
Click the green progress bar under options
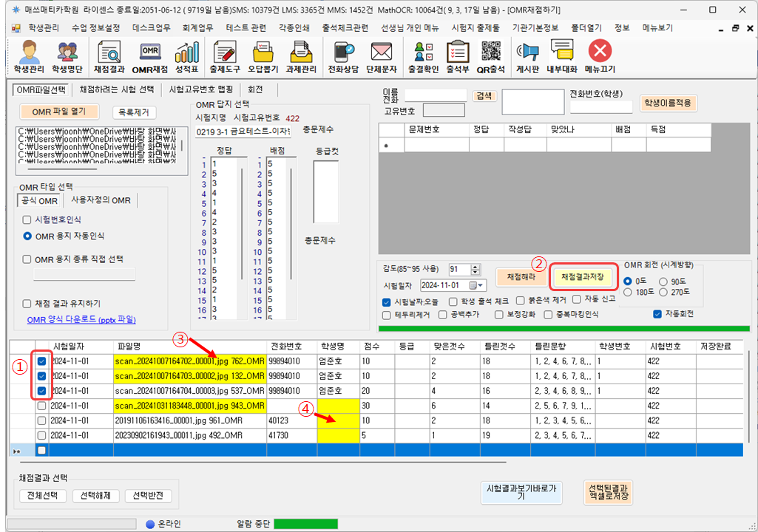coord(564,328)
